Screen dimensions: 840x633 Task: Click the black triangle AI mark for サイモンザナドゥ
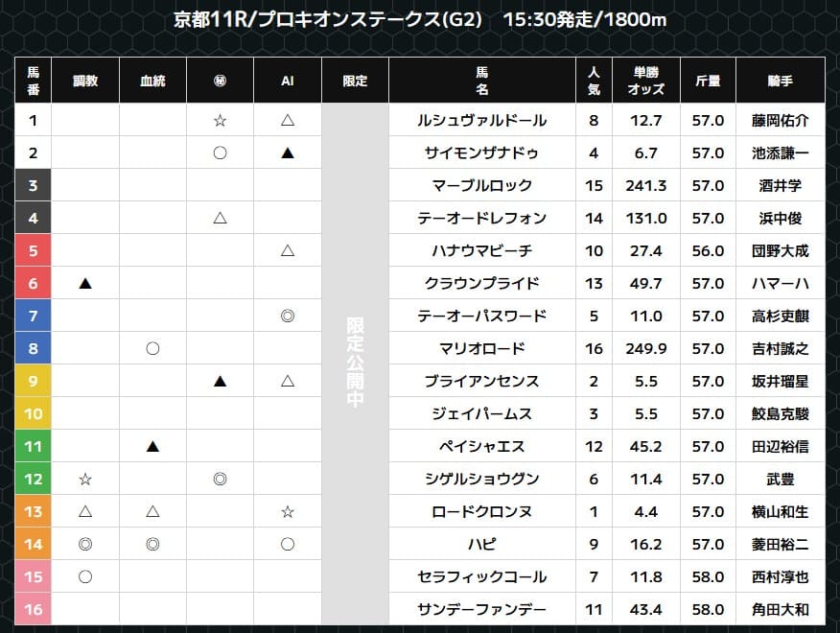(287, 152)
